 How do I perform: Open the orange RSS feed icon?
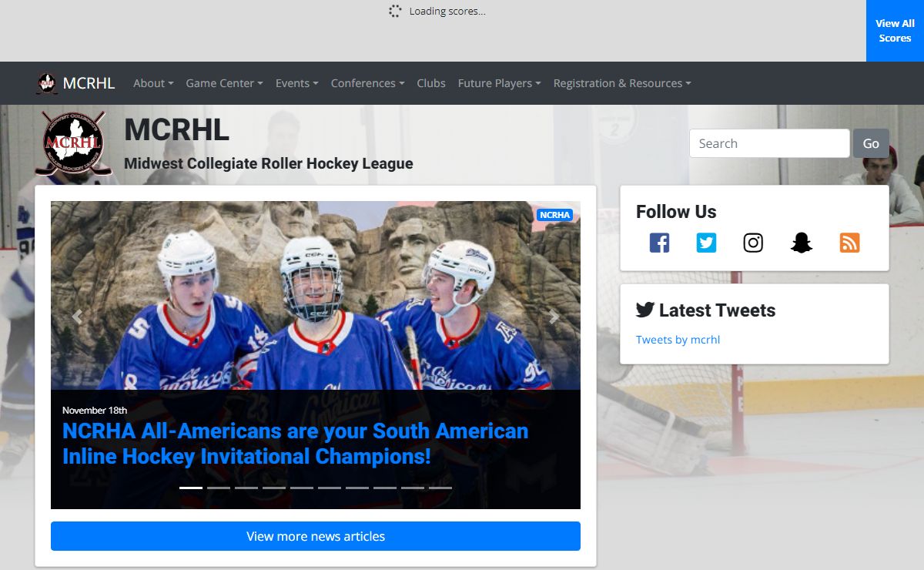[x=849, y=243]
